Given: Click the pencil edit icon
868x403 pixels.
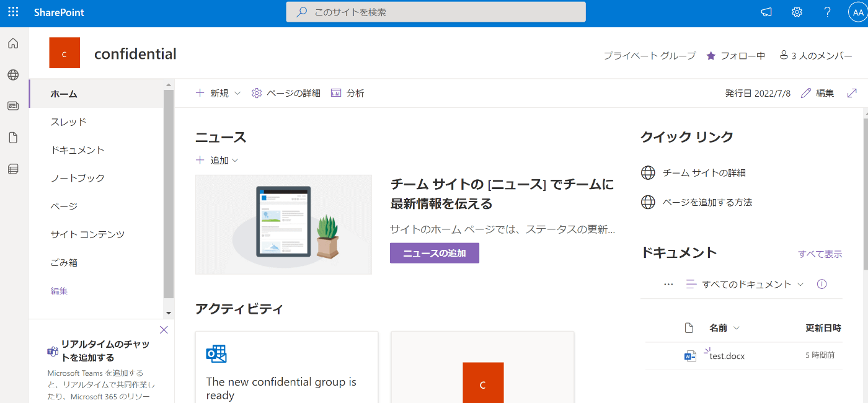Looking at the screenshot, I should (806, 93).
